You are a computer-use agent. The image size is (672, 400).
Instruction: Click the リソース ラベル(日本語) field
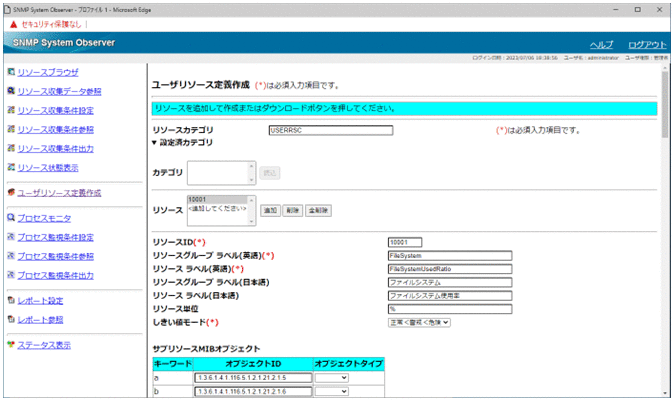(x=450, y=296)
